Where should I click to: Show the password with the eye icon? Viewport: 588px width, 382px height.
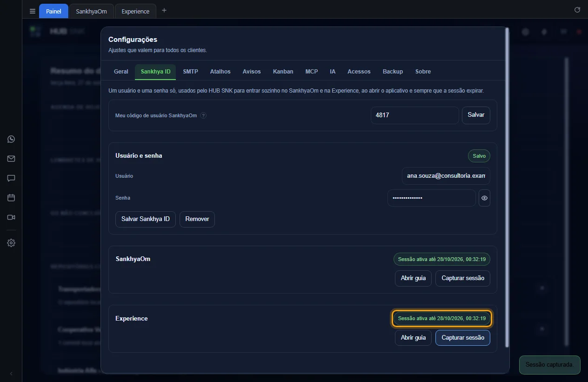click(x=484, y=198)
